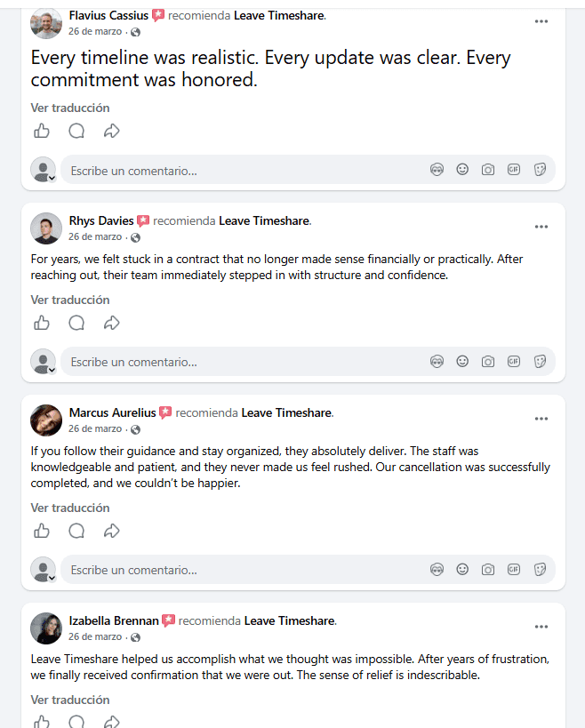The width and height of the screenshot is (585, 728).
Task: Open Rhys Davies profile picture
Action: [x=46, y=228]
